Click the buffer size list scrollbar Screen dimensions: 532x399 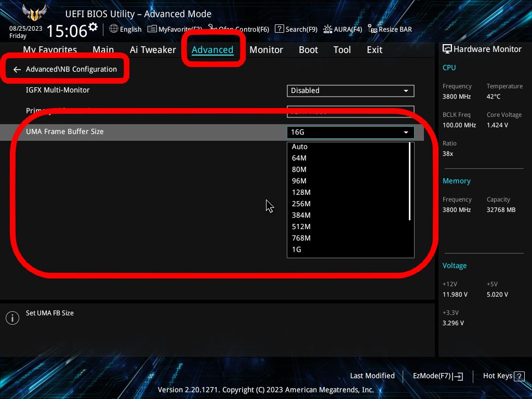[x=410, y=181]
